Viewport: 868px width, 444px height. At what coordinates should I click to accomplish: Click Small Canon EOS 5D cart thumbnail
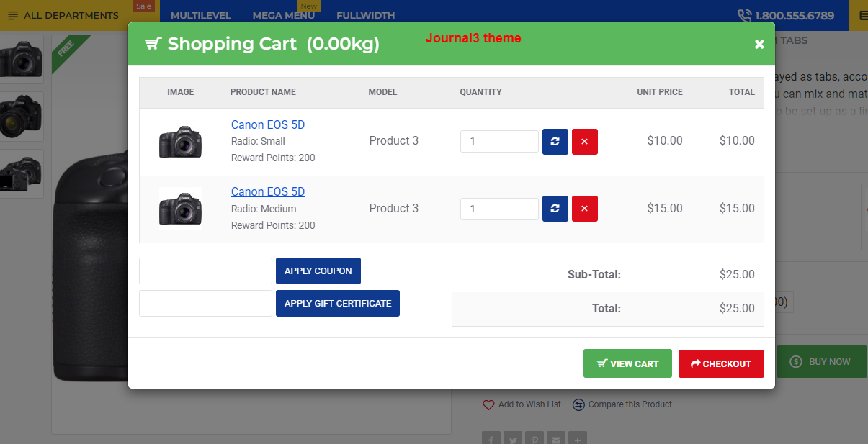click(x=180, y=142)
